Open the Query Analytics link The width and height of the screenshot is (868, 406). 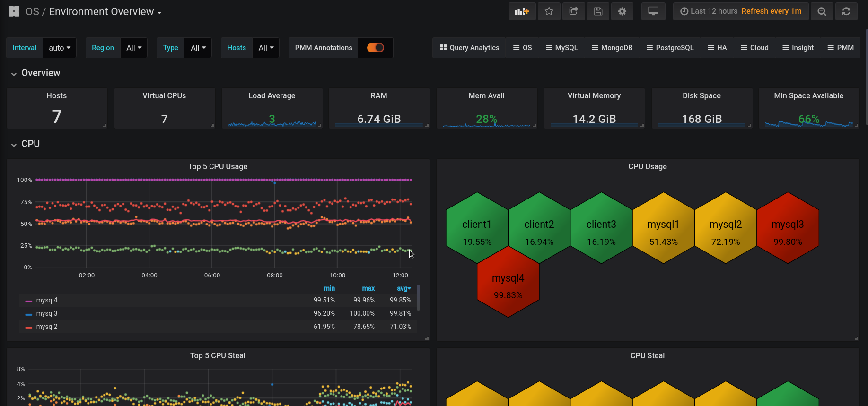coord(469,48)
